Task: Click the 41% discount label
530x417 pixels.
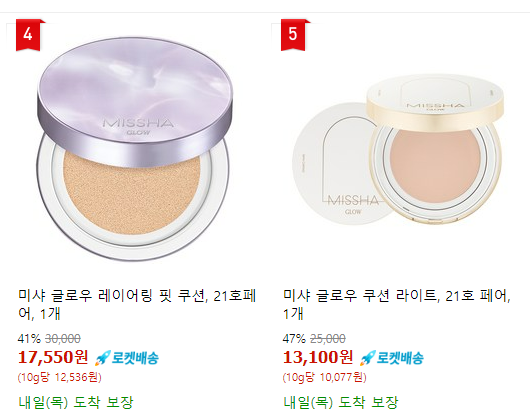Action: click(29, 338)
